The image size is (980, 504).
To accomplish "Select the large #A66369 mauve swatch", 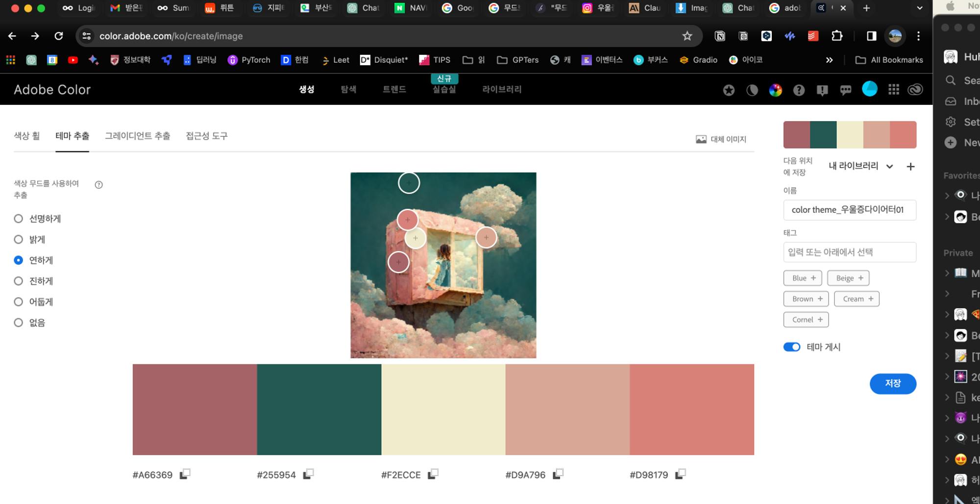I will (195, 409).
